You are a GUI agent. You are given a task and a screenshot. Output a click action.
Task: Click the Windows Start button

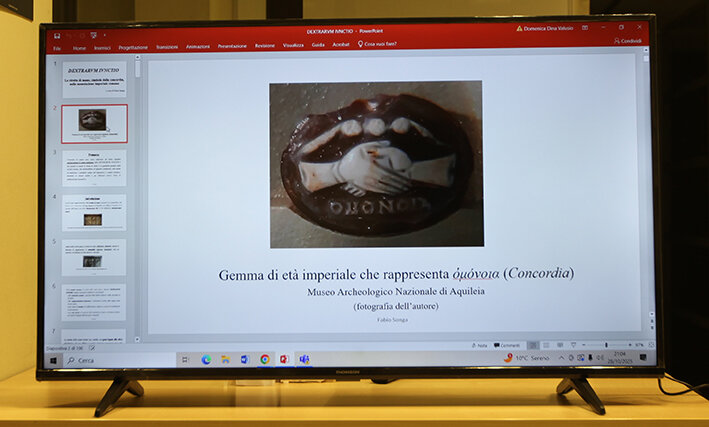53,360
